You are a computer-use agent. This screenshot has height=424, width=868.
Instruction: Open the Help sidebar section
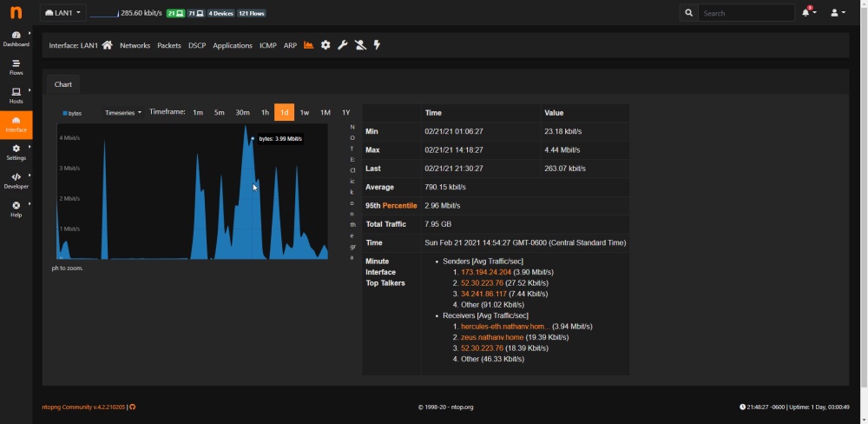16,209
